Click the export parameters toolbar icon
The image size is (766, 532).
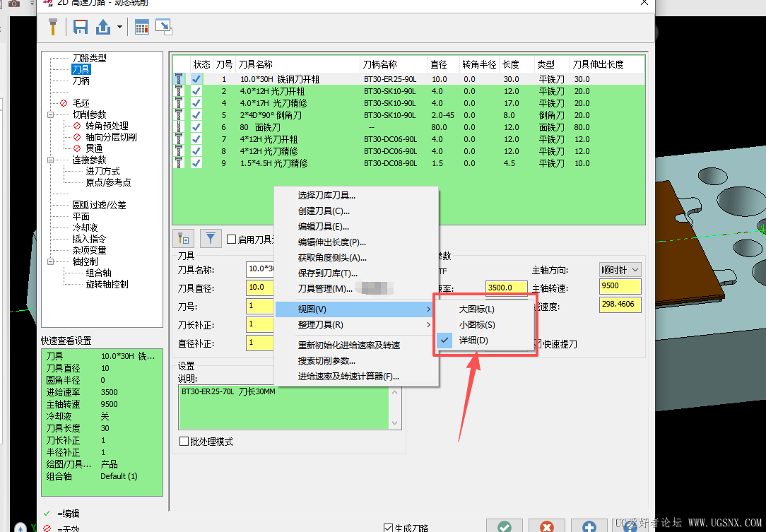pyautogui.click(x=102, y=26)
